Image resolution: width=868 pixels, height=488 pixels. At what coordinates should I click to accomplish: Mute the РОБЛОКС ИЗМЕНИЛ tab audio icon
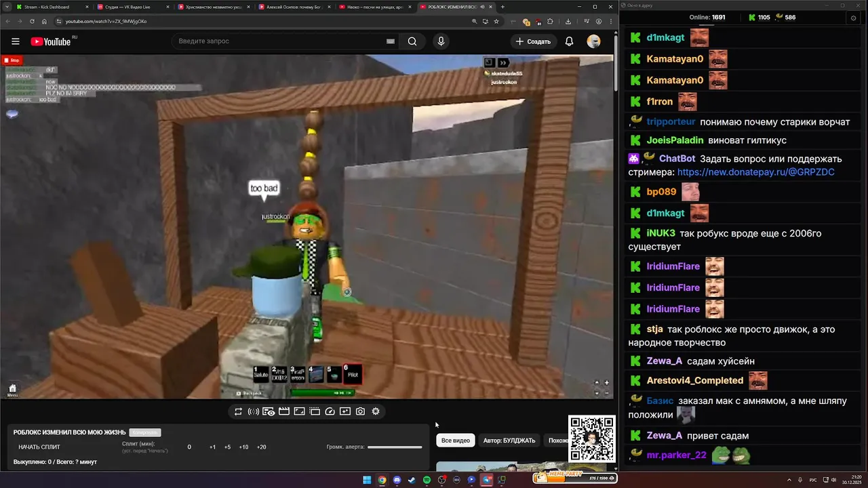point(482,7)
